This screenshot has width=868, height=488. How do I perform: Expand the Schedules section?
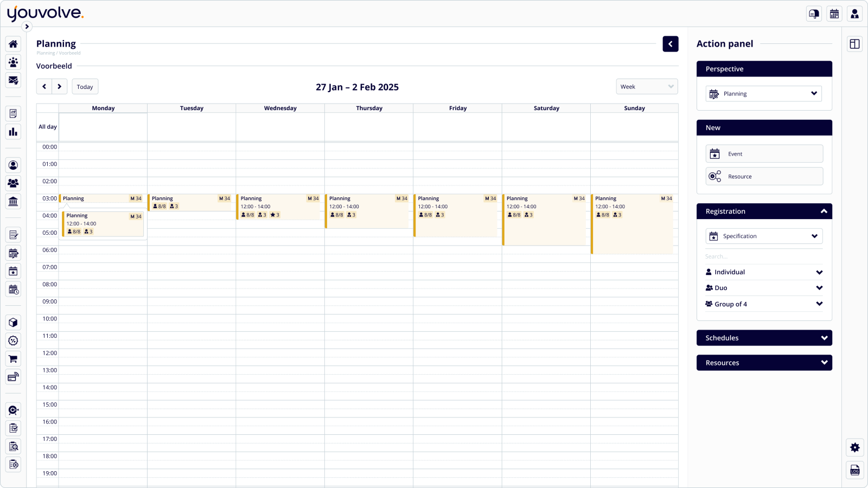tap(764, 338)
